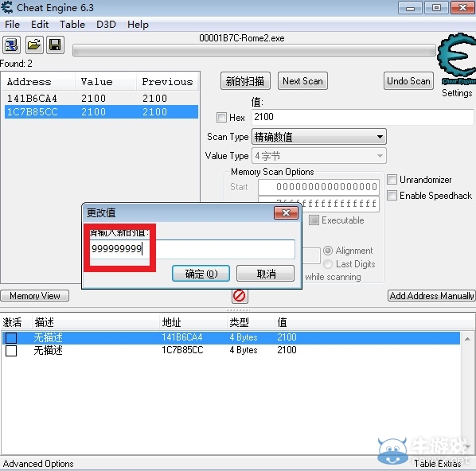Click the red clear-list stop icon
Screen dimensions: 476x471
[240, 296]
